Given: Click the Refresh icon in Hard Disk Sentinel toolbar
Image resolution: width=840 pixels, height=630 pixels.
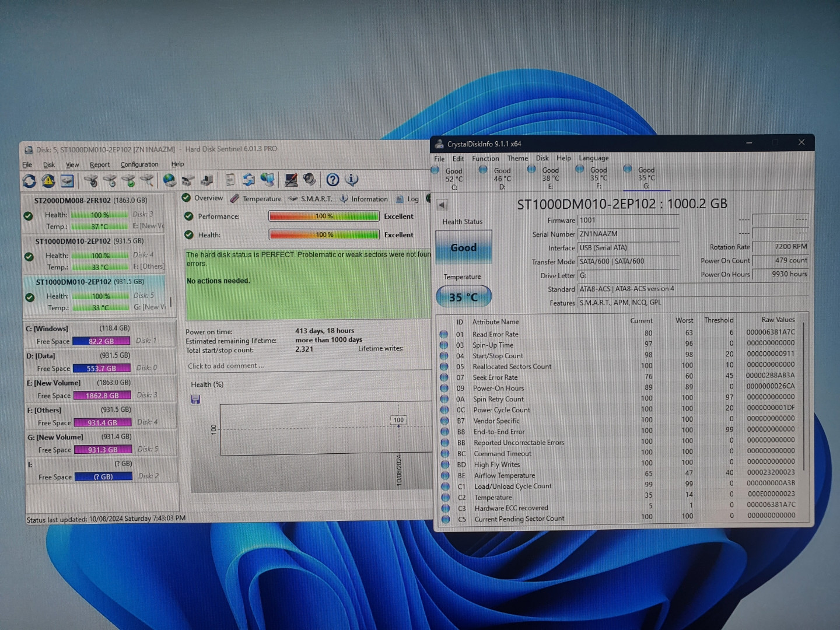Looking at the screenshot, I should 29,181.
